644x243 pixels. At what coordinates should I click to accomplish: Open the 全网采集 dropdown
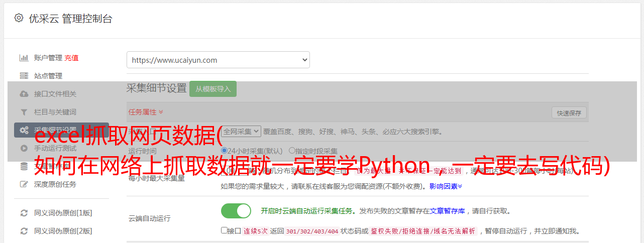(241, 131)
